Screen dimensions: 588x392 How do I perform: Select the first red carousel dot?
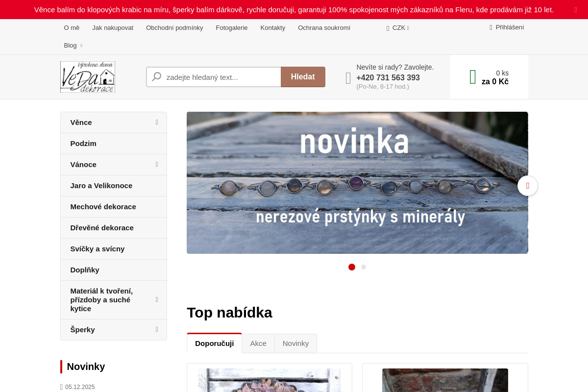coord(351,267)
